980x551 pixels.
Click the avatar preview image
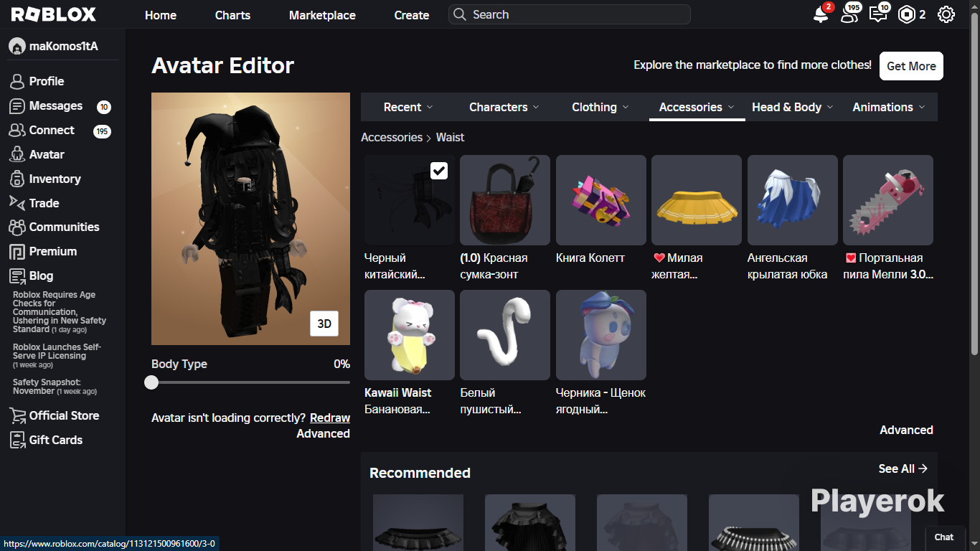250,219
